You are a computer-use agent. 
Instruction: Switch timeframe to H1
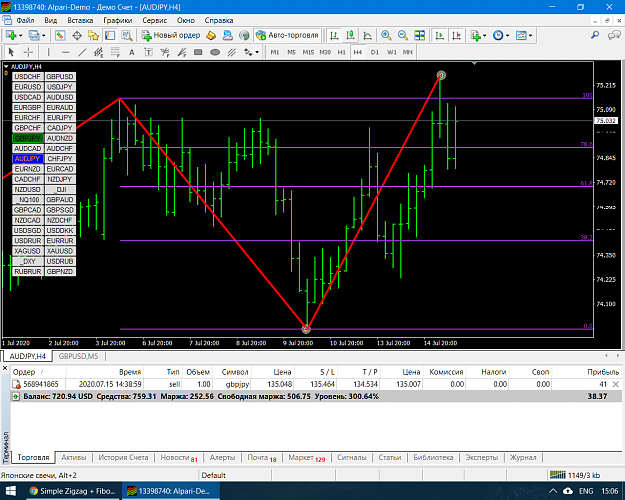click(x=342, y=52)
